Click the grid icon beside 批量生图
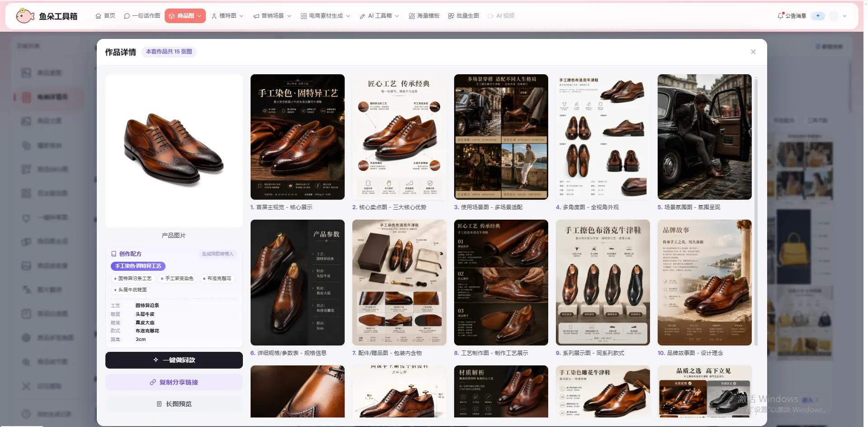868x427 pixels. (451, 16)
